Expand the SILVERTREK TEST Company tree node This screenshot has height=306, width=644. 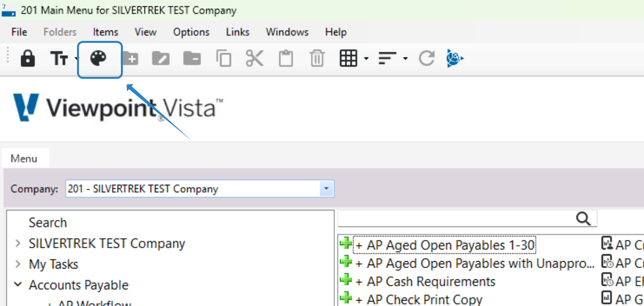click(x=18, y=243)
